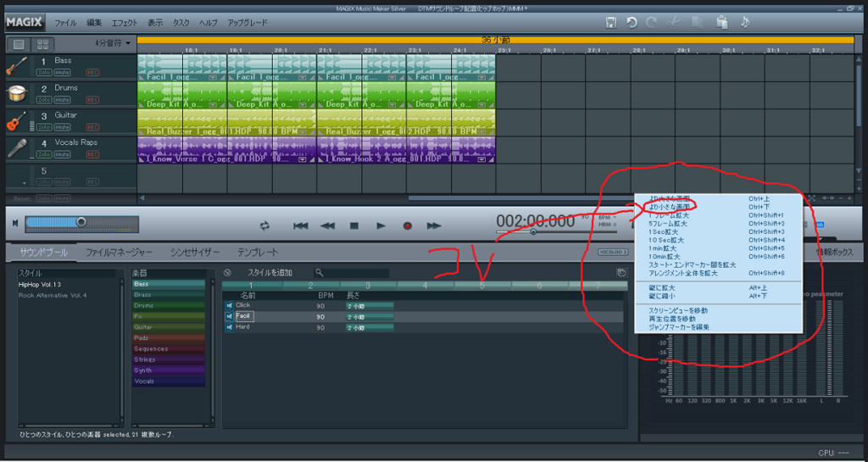
Task: Reset all Solo via Reset row Solo button
Action: pos(43,198)
